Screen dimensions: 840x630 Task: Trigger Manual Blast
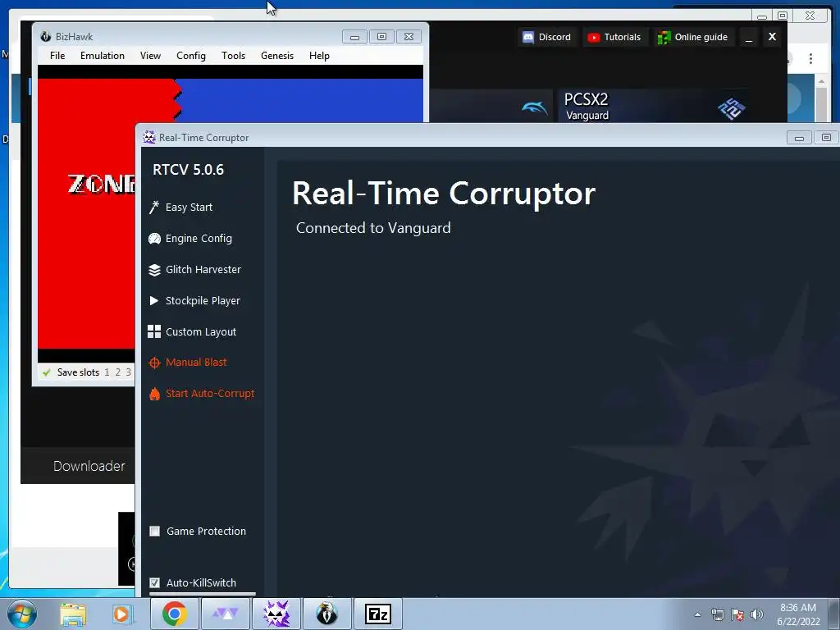[188, 362]
